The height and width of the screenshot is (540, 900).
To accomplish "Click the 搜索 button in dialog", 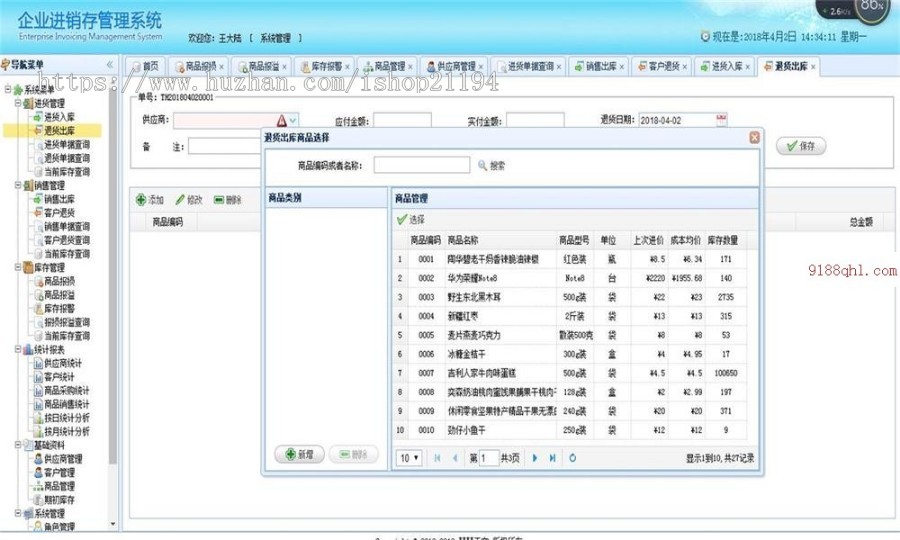I will point(491,166).
